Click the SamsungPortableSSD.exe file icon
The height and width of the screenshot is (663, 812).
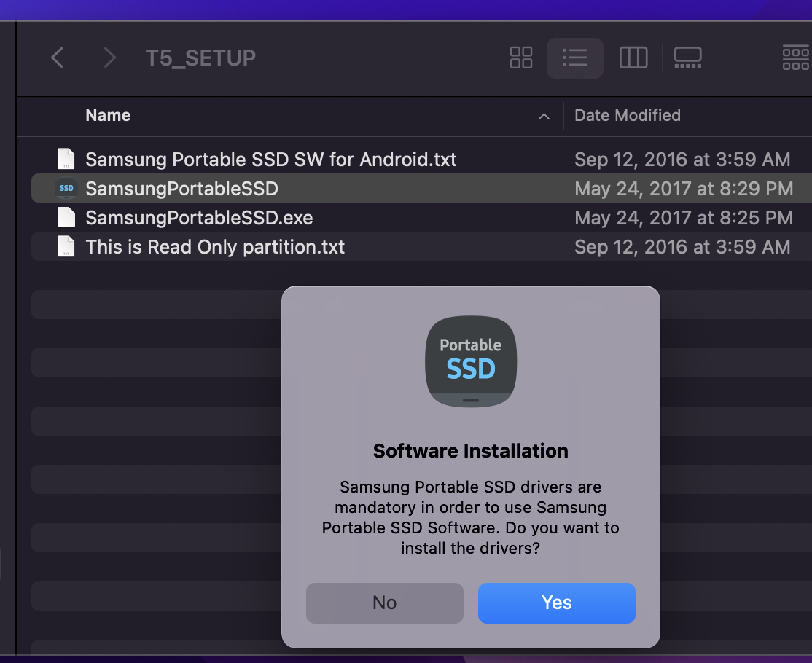(66, 217)
